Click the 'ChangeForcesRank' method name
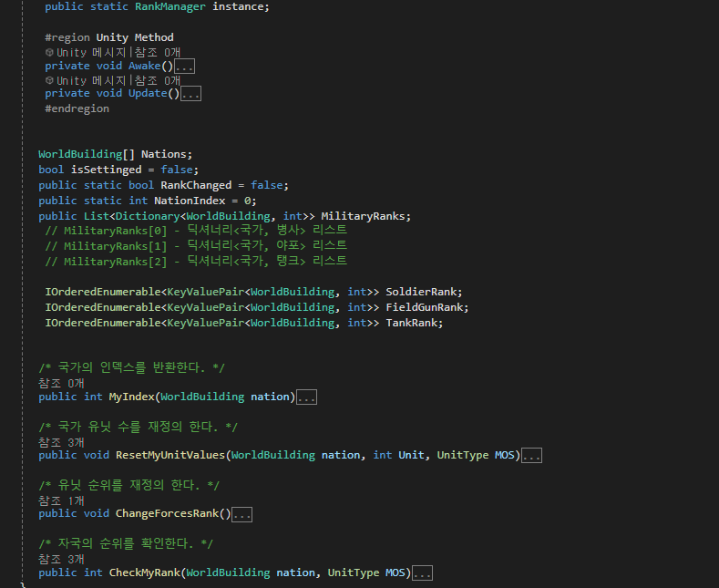 (167, 513)
